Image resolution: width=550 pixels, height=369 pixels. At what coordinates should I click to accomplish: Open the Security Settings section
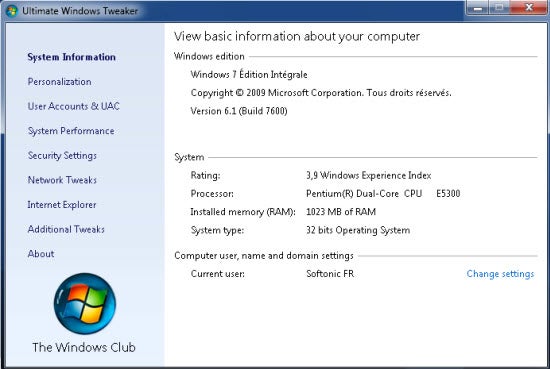(x=62, y=155)
